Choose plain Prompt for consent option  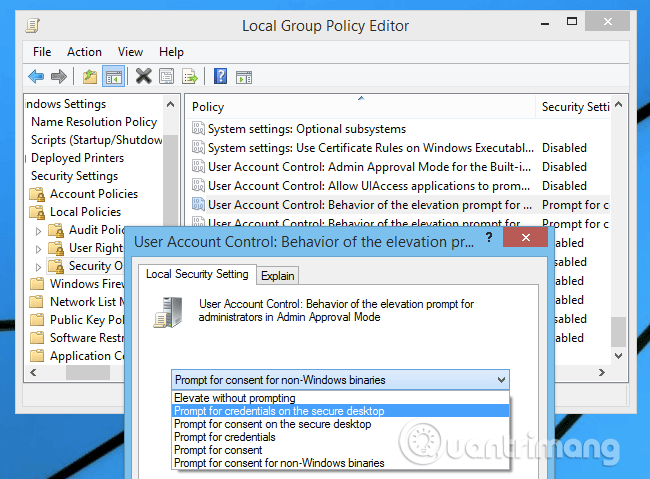point(340,450)
